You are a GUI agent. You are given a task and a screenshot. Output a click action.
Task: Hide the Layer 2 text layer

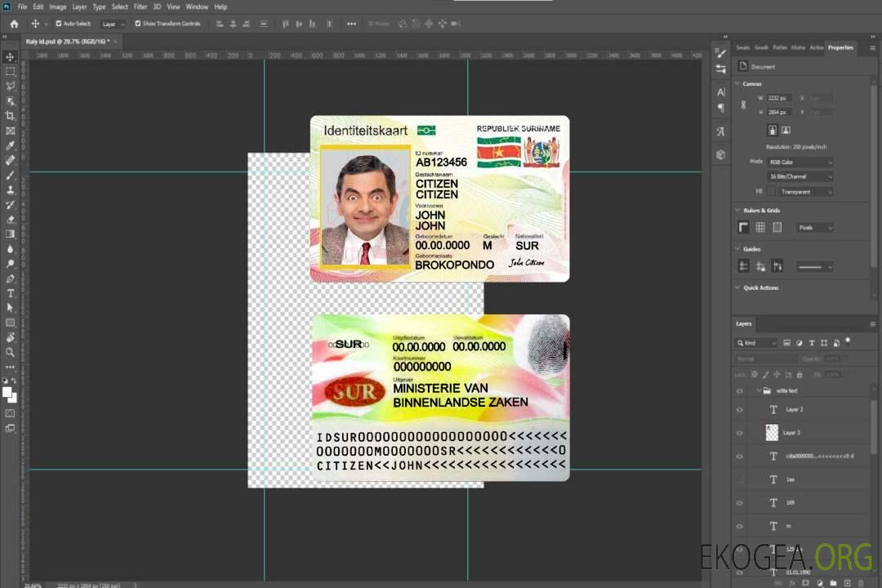point(740,409)
